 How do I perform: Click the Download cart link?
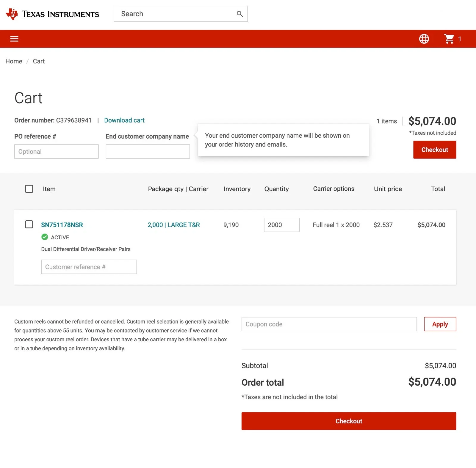pyautogui.click(x=124, y=120)
